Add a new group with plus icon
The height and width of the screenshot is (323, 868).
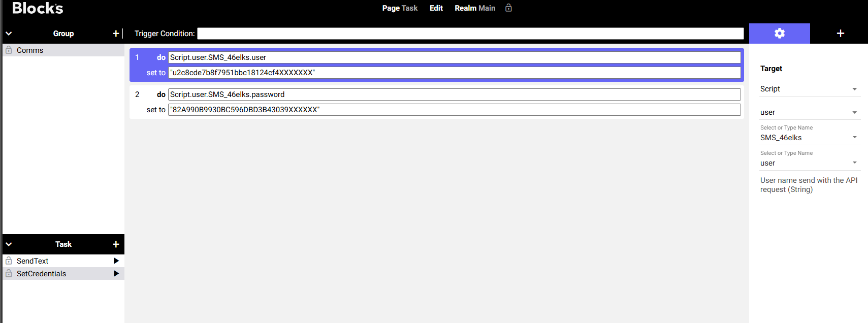(116, 34)
